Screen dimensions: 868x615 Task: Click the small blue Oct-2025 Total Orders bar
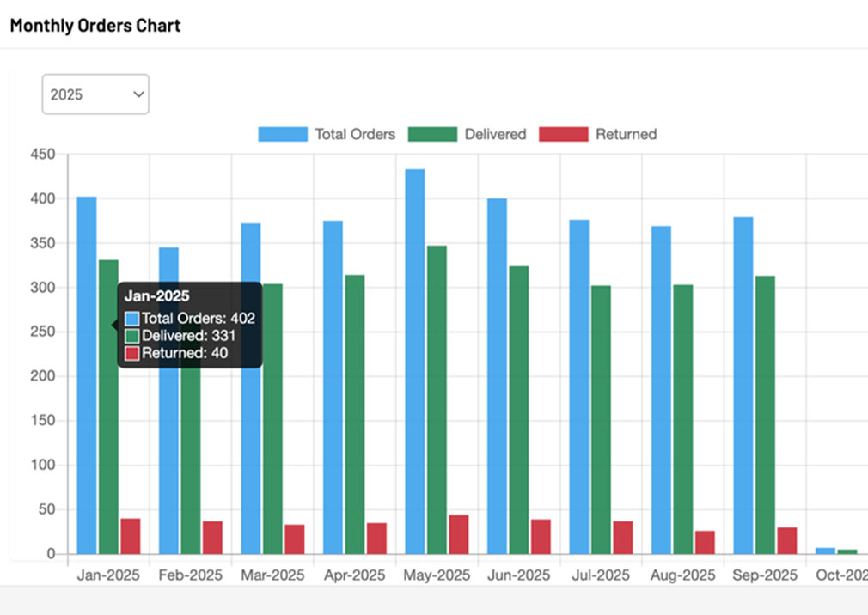click(x=825, y=551)
